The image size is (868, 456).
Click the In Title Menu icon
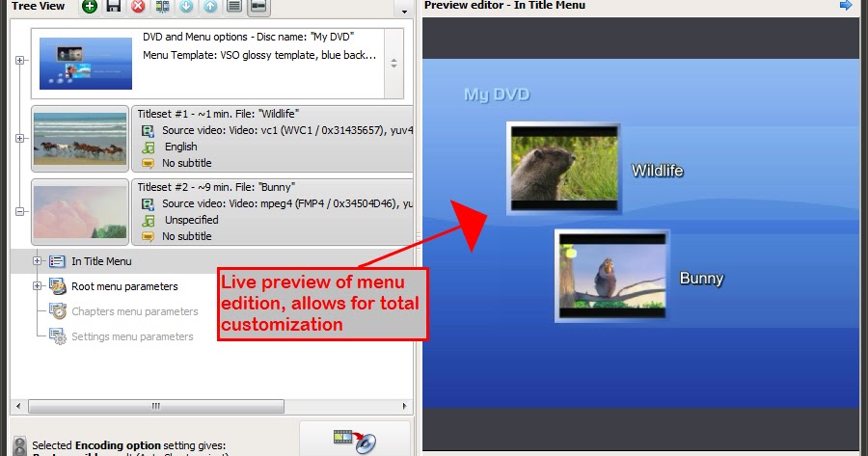pos(57,261)
